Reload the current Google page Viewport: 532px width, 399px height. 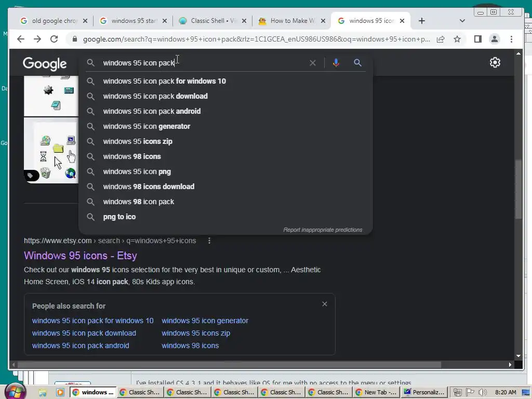point(54,39)
